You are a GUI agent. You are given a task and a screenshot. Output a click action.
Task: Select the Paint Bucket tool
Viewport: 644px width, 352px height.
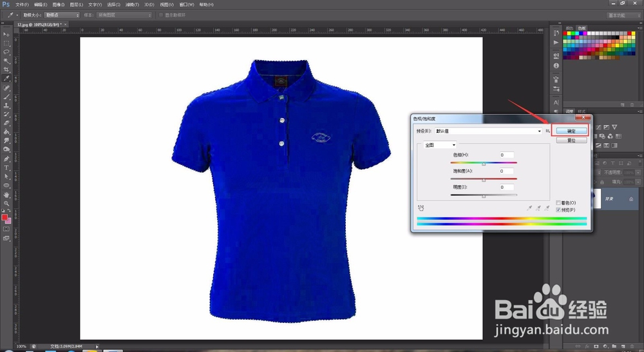click(6, 132)
